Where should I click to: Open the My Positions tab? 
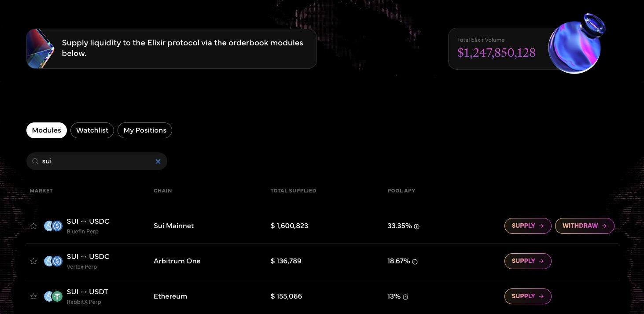click(145, 130)
